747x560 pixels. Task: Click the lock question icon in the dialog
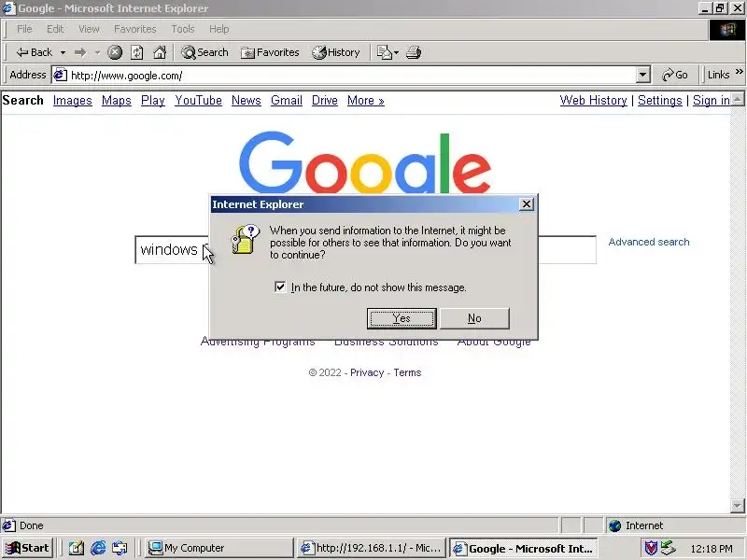[x=245, y=239]
